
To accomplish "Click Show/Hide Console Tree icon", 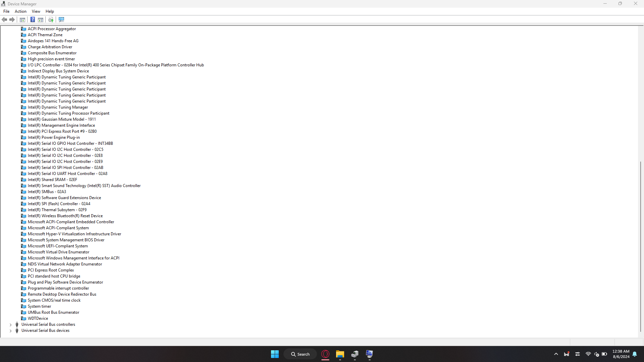I will click(x=22, y=20).
